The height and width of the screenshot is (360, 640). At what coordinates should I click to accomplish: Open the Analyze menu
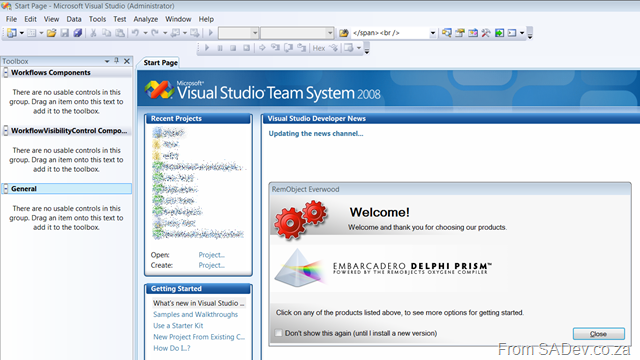click(x=146, y=19)
